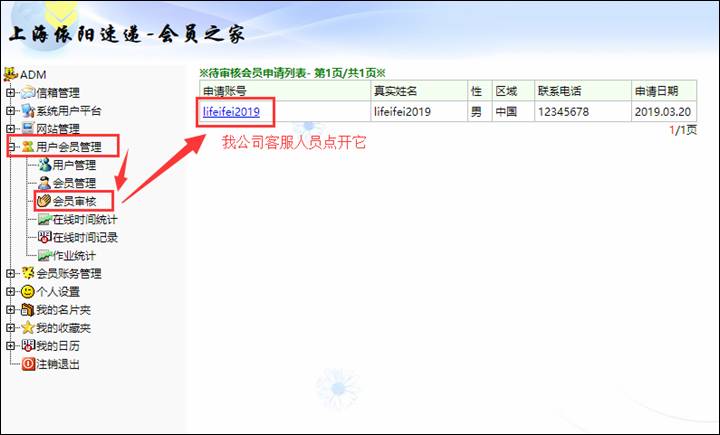Viewport: 720px width, 435px height.
Task: Click the 注销退出 logout icon
Action: (x=27, y=364)
